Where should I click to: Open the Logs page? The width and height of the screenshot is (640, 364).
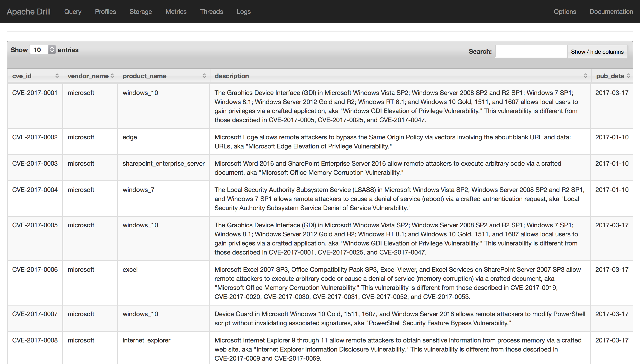[x=244, y=12]
